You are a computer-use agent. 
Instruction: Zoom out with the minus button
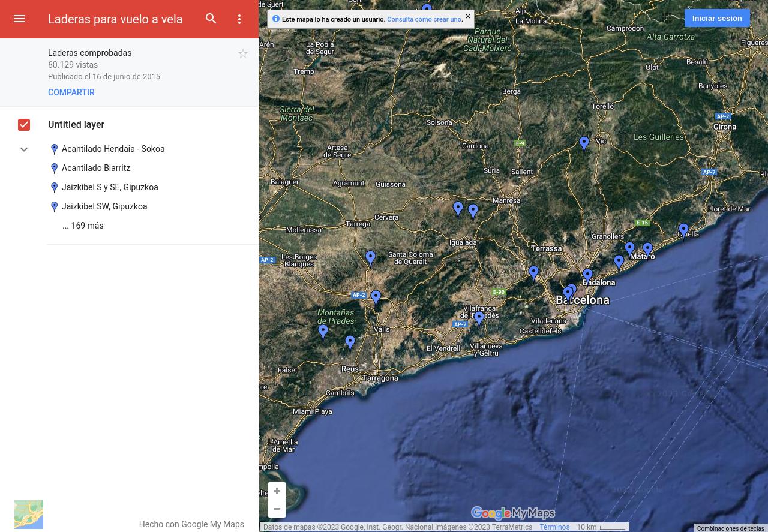click(277, 509)
